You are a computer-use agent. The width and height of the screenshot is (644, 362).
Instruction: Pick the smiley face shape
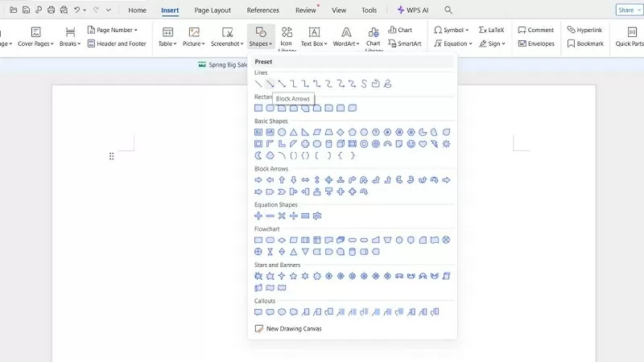411,144
